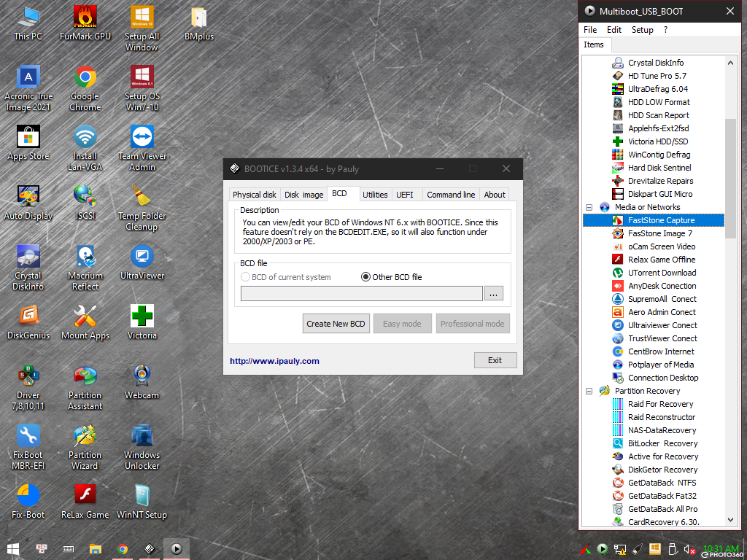Open Auto Display desktop icon

click(28, 203)
